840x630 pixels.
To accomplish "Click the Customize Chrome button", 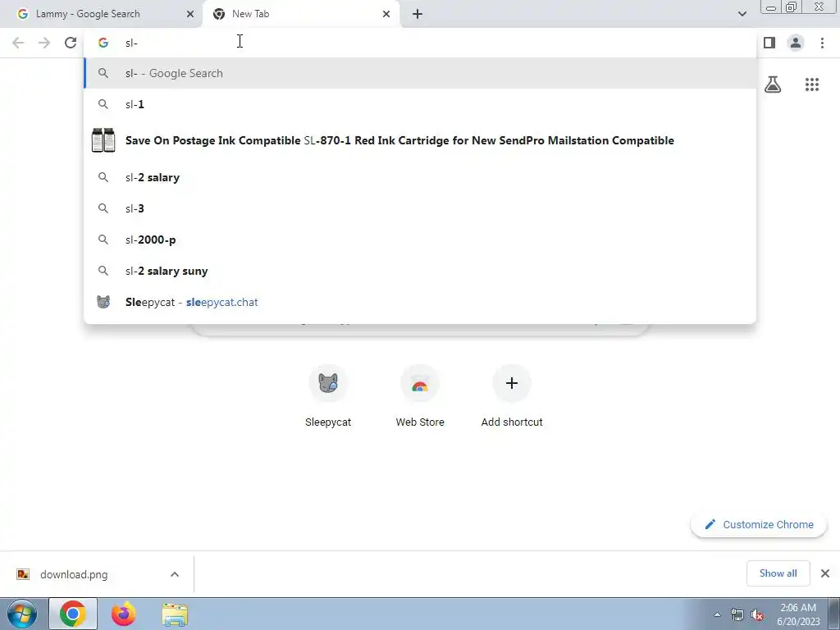I will coord(759,524).
